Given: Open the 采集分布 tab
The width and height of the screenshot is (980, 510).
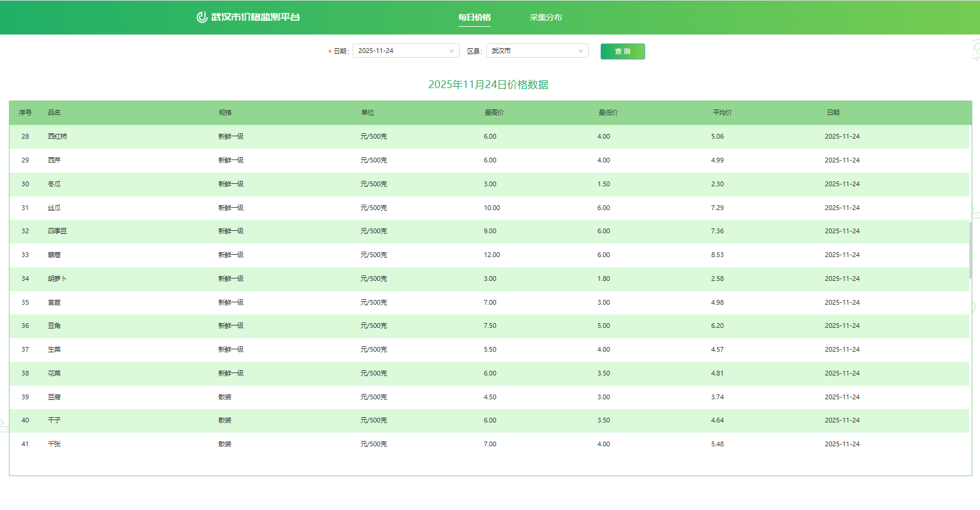Looking at the screenshot, I should tap(545, 17).
